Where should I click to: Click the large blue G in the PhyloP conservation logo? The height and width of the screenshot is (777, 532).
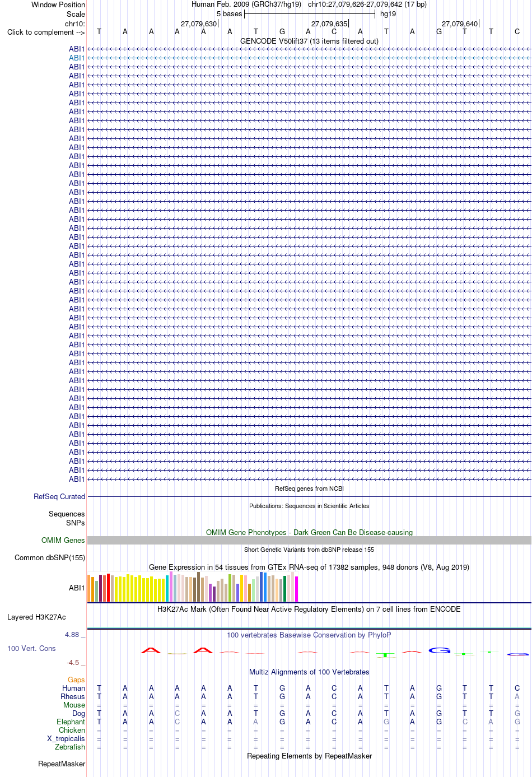click(440, 650)
